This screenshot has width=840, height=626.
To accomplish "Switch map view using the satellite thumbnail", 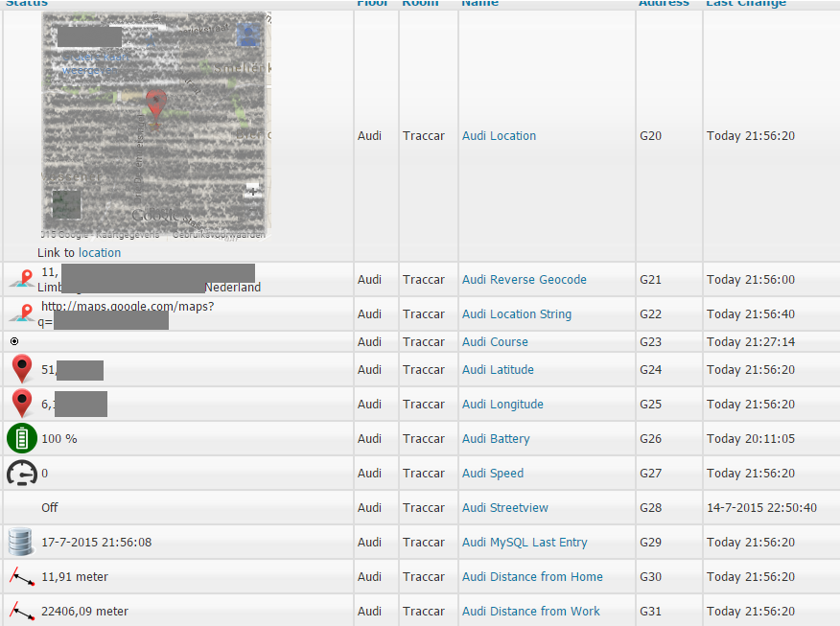I will click(x=66, y=204).
